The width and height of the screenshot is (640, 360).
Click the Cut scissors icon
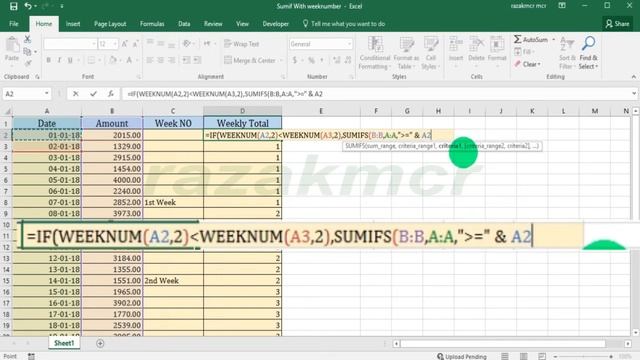(27, 39)
